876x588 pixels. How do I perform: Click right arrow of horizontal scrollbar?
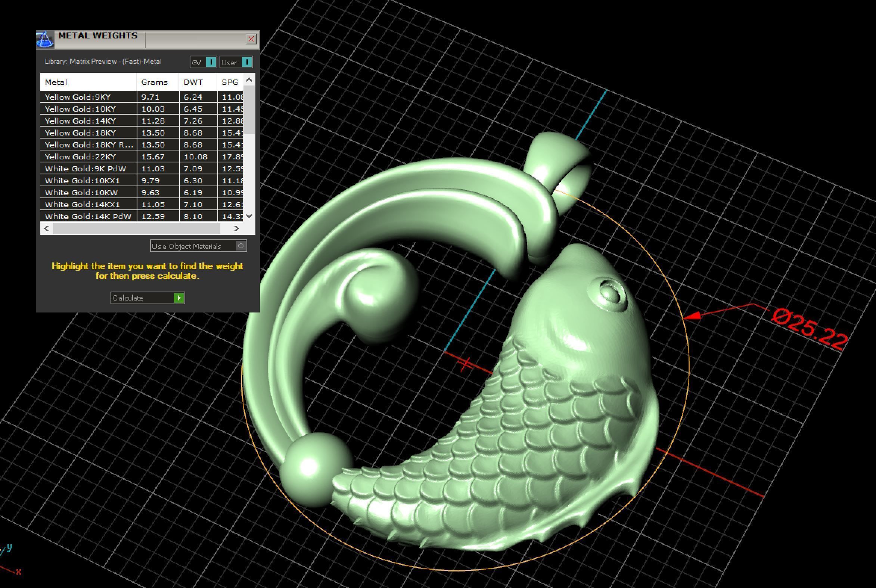236,228
